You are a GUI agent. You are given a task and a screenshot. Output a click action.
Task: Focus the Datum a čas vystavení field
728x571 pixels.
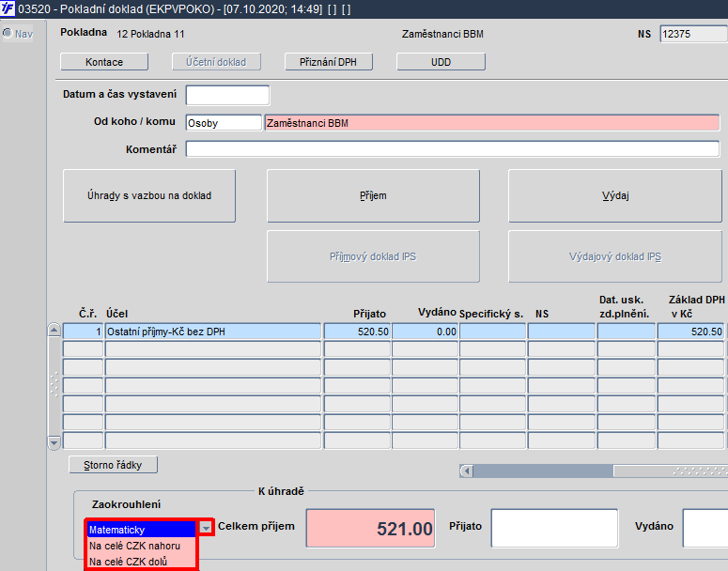(227, 95)
